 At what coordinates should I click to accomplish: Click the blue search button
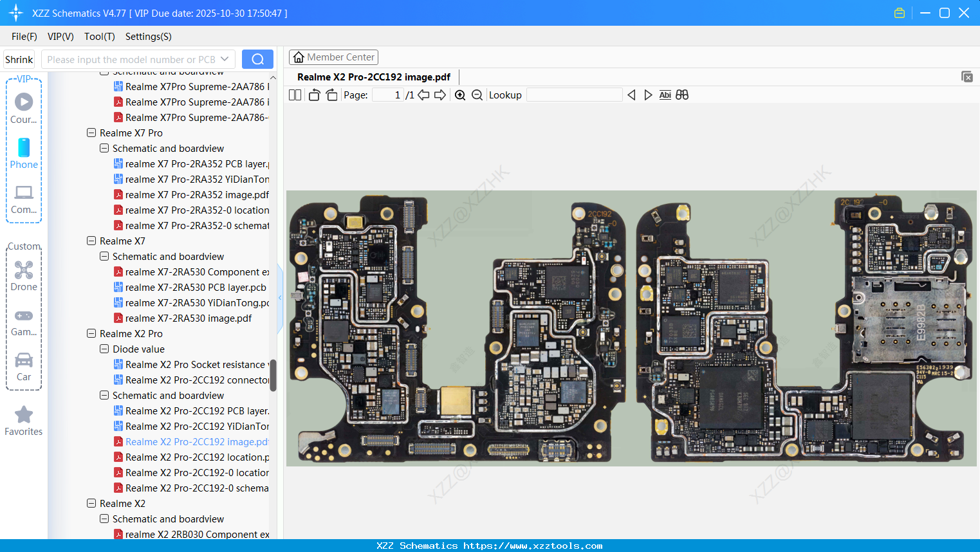tap(257, 59)
